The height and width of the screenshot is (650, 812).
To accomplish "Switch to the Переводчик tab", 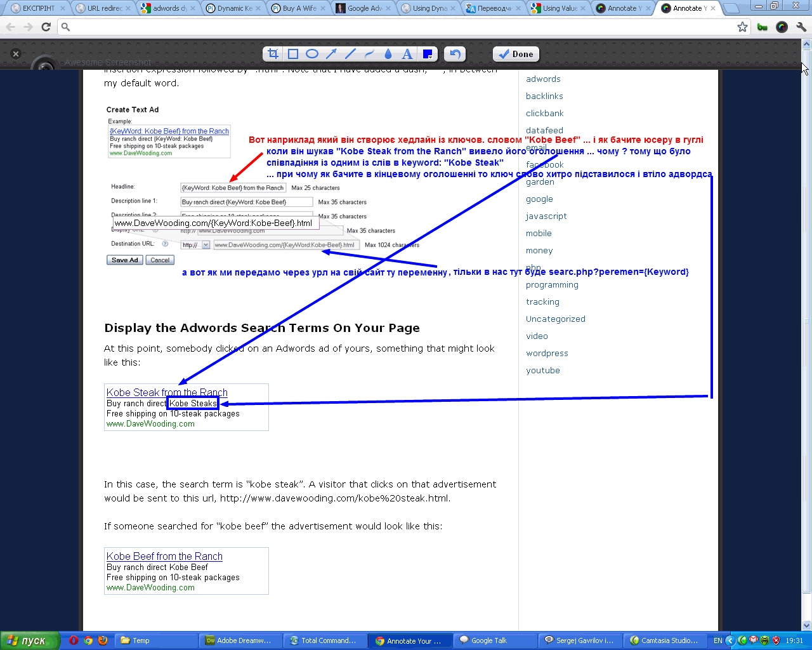I will point(493,8).
